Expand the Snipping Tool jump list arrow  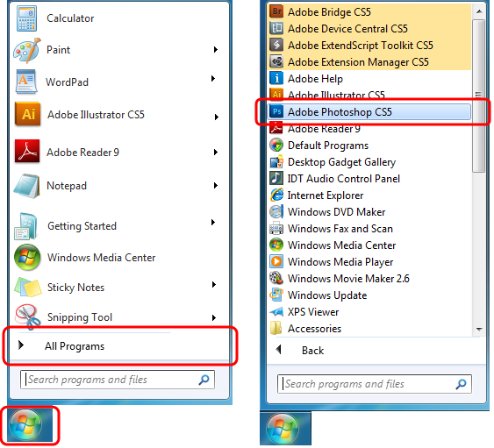point(214,317)
